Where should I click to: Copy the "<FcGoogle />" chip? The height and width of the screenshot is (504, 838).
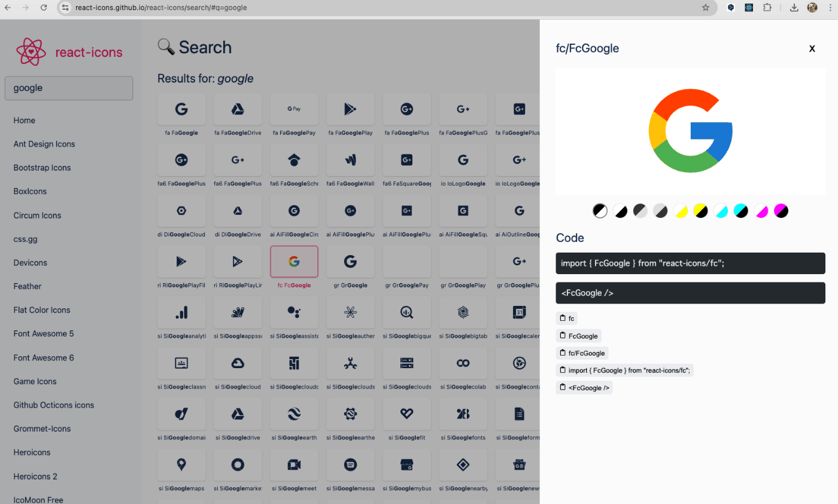tap(584, 388)
